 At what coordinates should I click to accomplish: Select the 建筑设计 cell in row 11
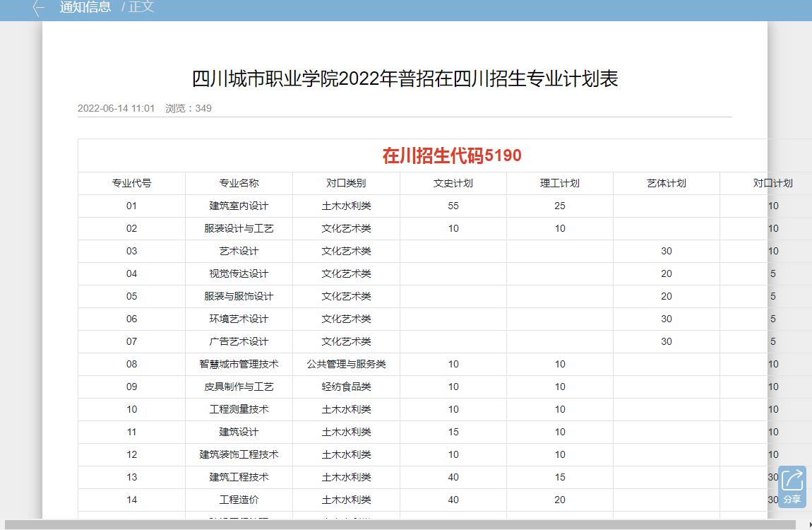[239, 432]
